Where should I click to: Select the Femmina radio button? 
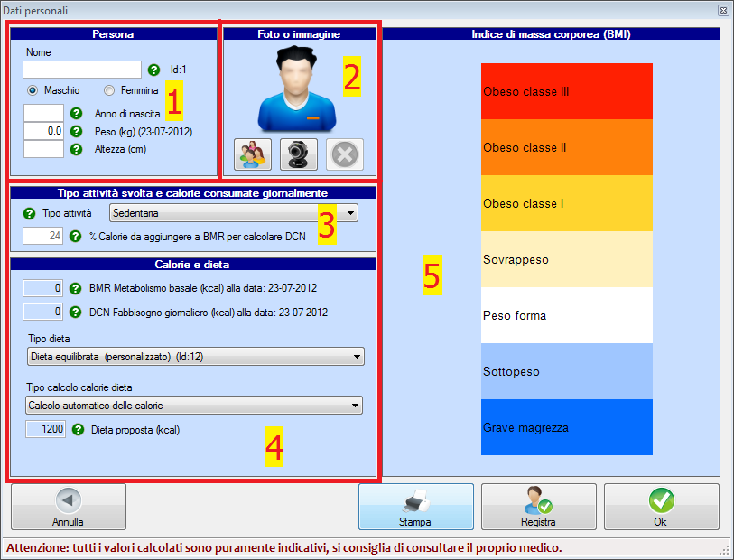point(109,90)
